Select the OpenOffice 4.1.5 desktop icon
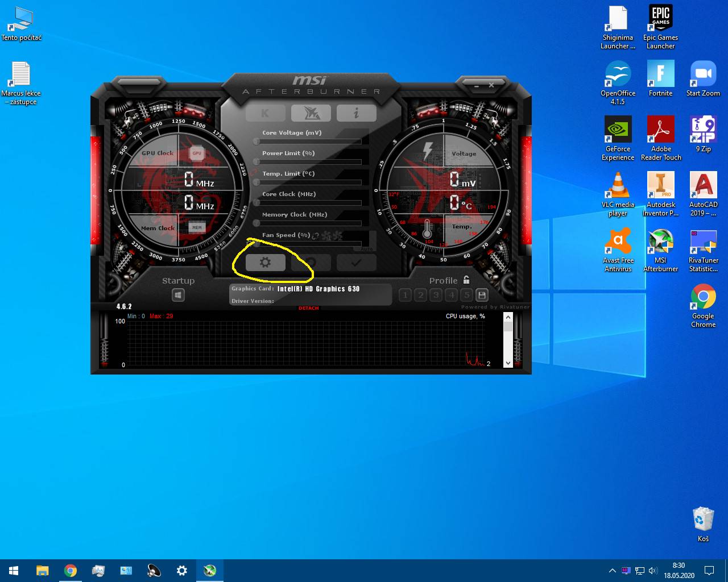This screenshot has width=728, height=582. [x=618, y=83]
